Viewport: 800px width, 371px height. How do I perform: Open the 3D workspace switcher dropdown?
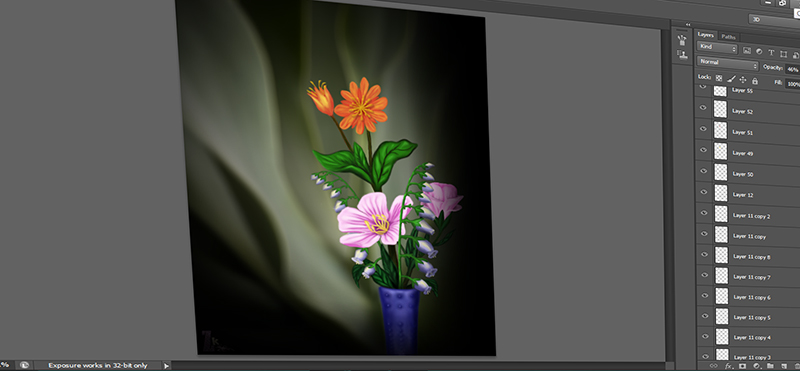[x=774, y=20]
